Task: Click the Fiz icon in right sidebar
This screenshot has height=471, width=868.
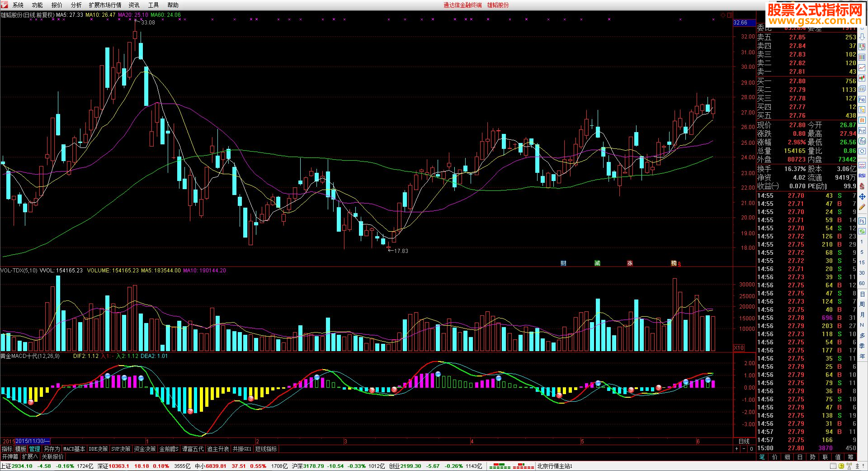Action: [x=862, y=130]
